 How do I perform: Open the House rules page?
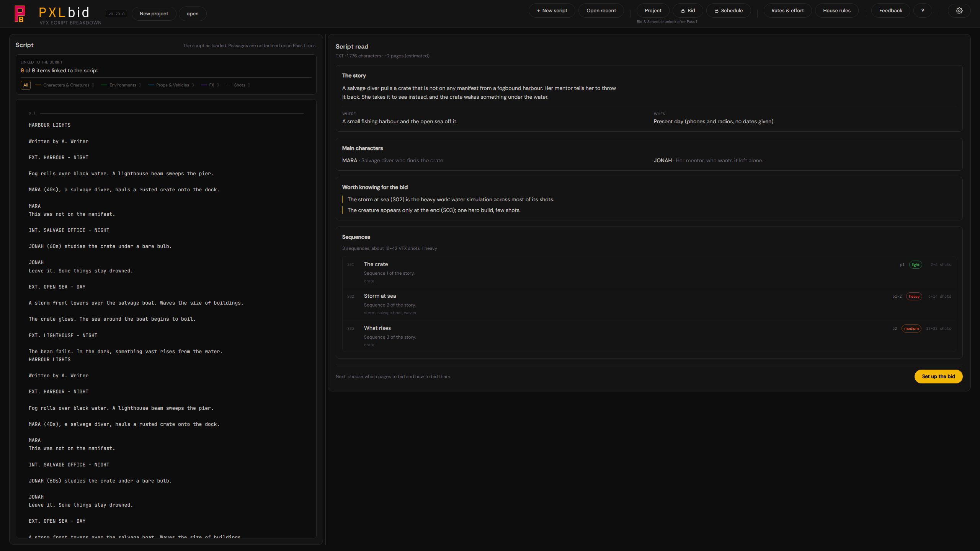tap(836, 11)
